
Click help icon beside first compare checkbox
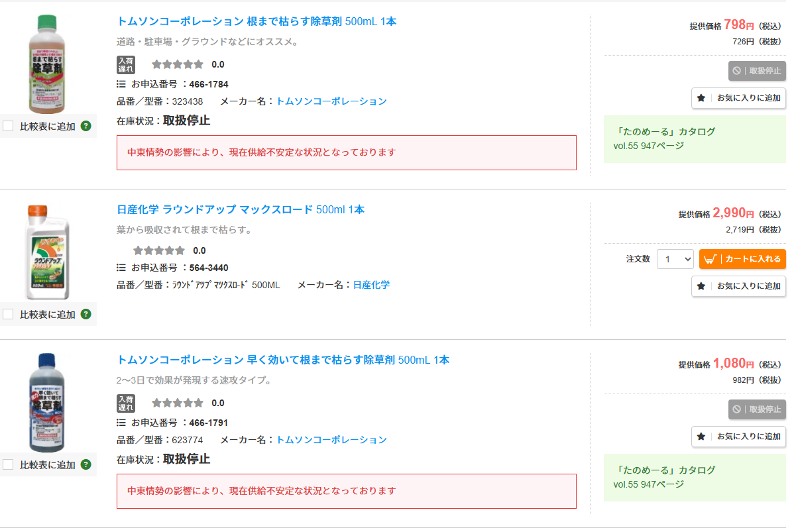[x=85, y=126]
